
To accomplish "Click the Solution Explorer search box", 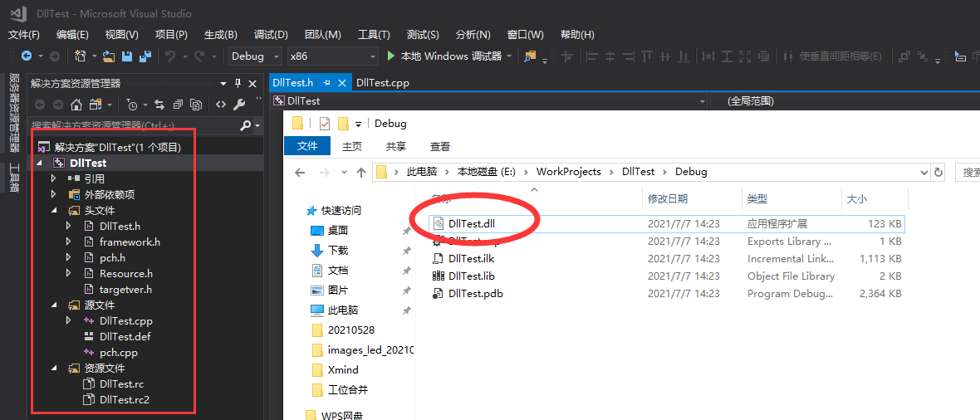I will coord(135,125).
